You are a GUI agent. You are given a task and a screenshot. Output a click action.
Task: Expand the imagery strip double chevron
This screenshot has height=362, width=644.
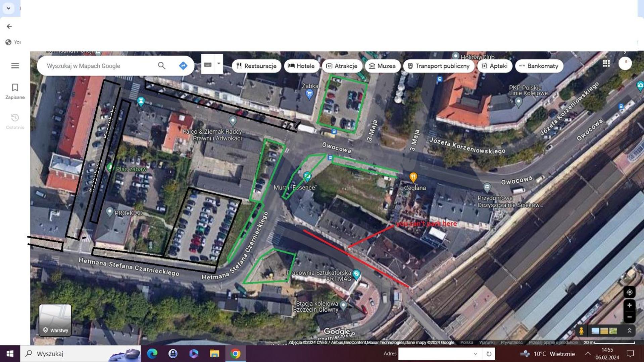tap(629, 331)
